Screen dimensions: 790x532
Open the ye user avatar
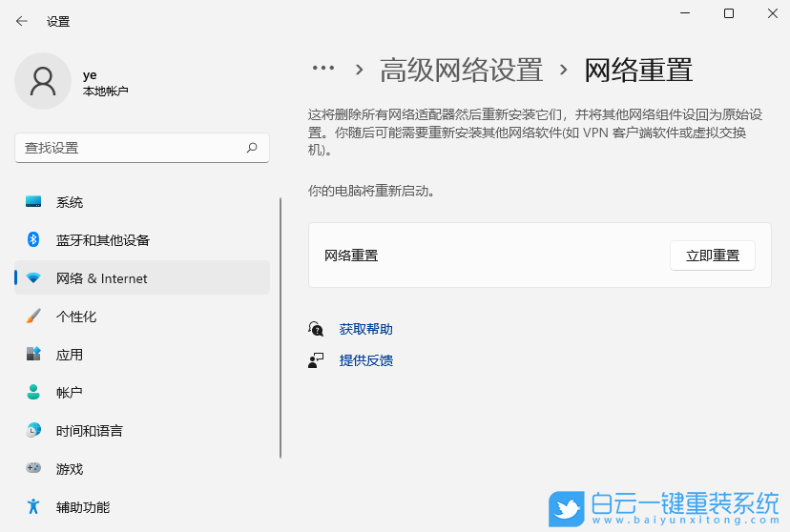tap(43, 81)
